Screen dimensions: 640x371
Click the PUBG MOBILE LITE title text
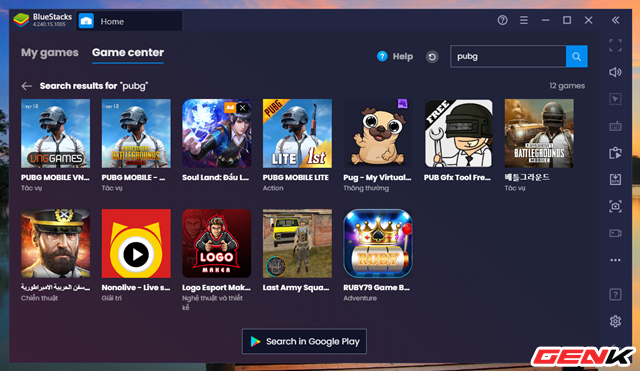point(296,178)
